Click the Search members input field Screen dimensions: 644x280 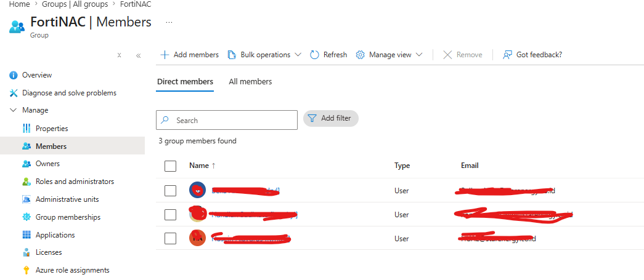point(227,120)
